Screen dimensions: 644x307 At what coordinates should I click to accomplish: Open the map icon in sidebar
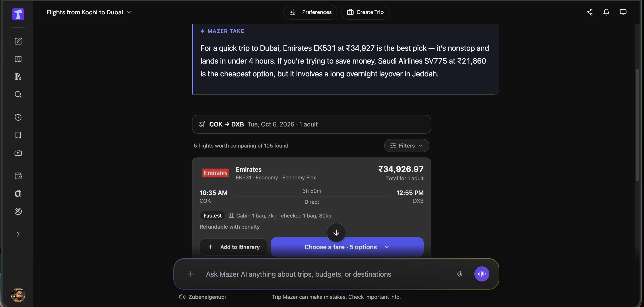point(18,59)
